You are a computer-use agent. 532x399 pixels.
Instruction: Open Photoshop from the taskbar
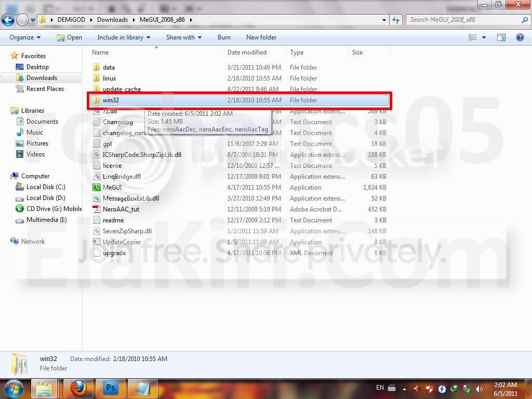(x=111, y=389)
